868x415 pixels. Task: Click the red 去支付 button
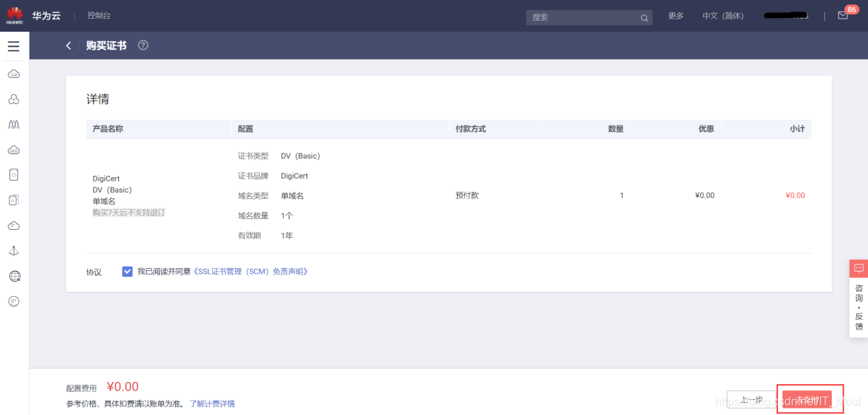(x=807, y=400)
